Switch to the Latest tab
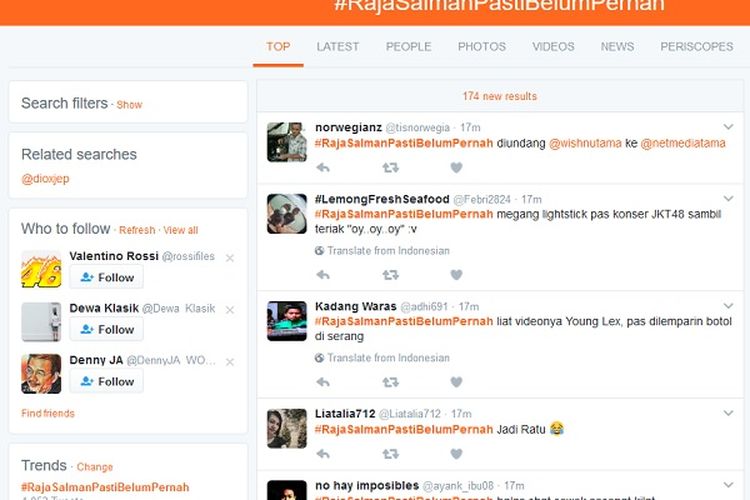Screen dimensions: 750x500 coord(337,46)
